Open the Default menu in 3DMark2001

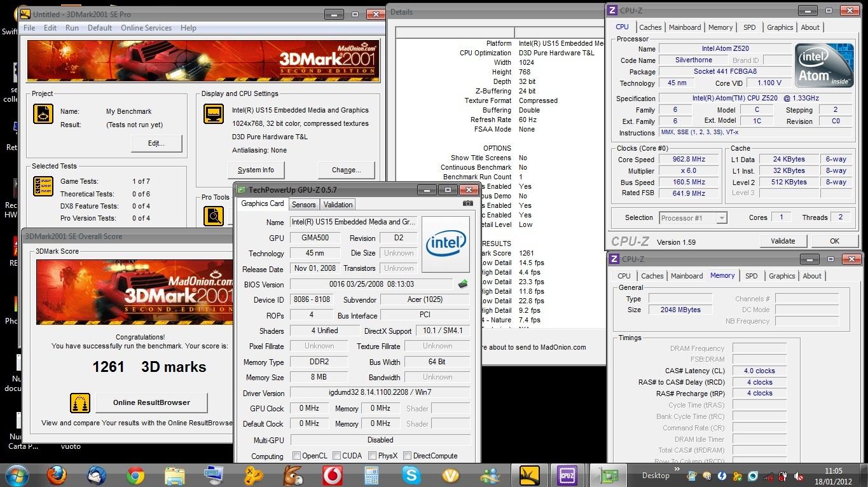coord(100,28)
